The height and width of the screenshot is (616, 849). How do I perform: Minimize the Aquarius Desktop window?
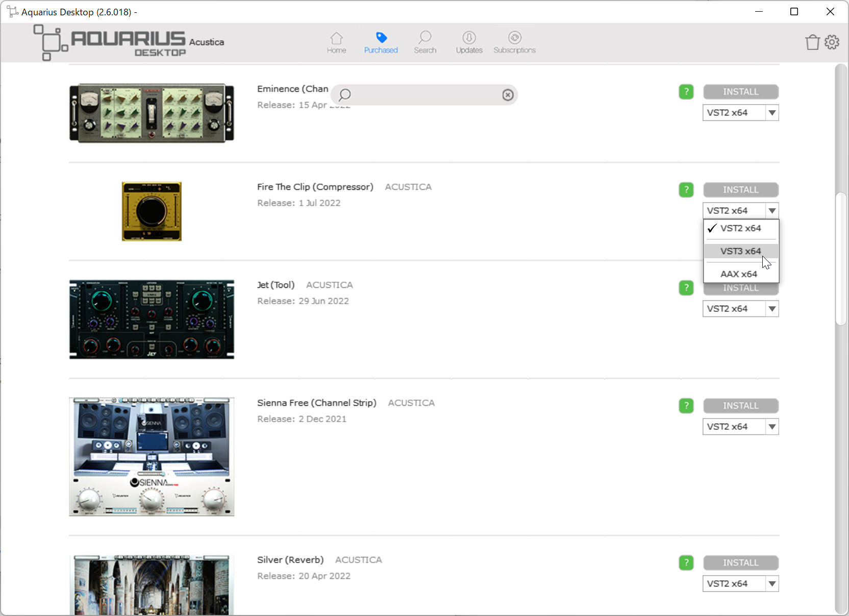pyautogui.click(x=759, y=11)
